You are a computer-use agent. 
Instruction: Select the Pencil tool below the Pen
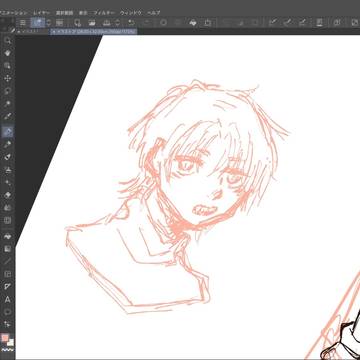(8, 144)
